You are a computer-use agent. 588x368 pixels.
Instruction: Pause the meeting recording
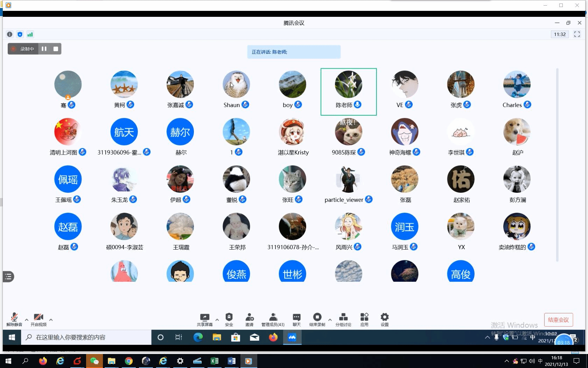pyautogui.click(x=44, y=49)
